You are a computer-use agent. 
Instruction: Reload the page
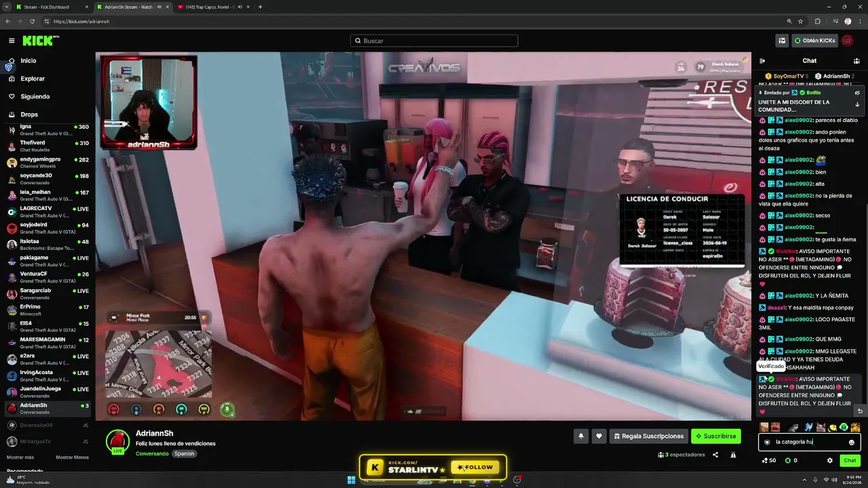[x=32, y=21]
